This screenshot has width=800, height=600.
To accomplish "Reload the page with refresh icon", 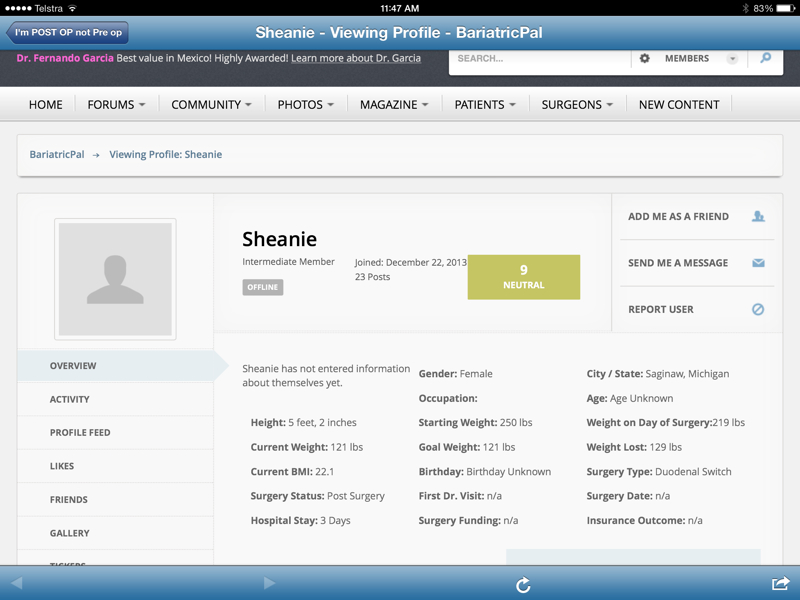I will pyautogui.click(x=523, y=585).
